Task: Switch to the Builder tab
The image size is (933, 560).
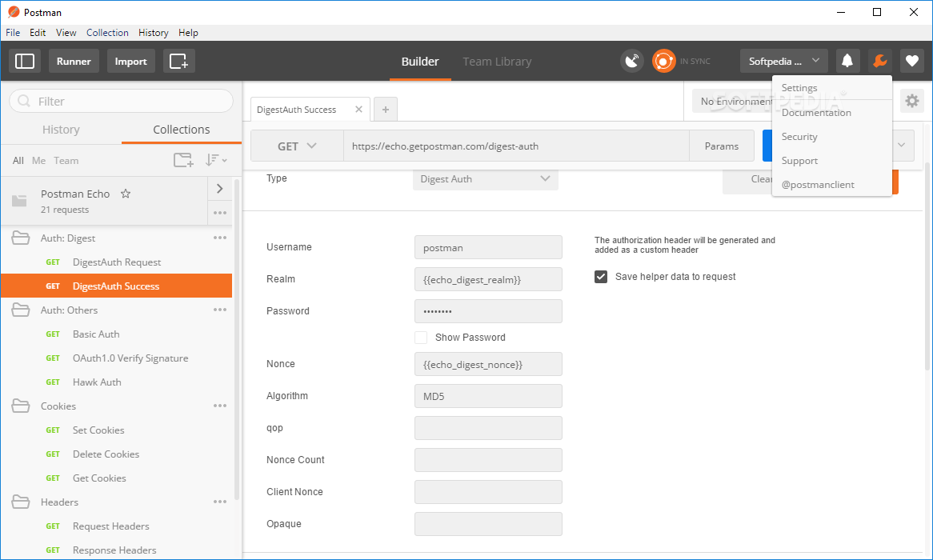Action: coord(420,62)
